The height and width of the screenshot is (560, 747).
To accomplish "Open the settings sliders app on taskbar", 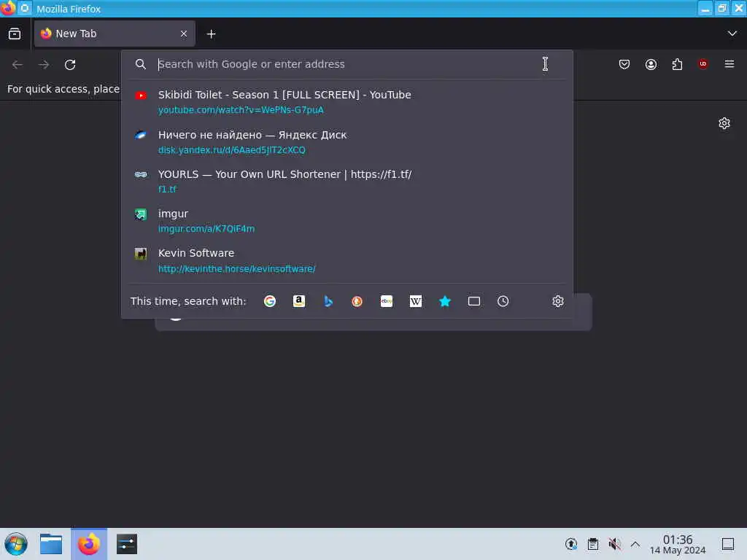I will tap(127, 544).
